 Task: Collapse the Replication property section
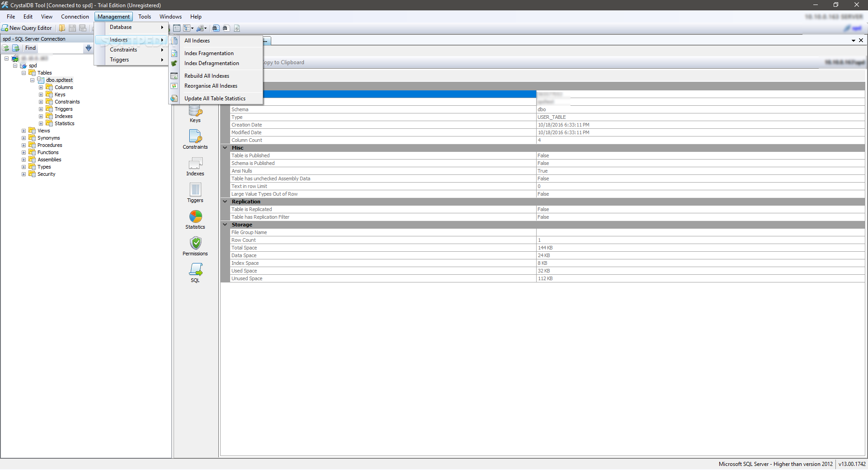(x=225, y=202)
